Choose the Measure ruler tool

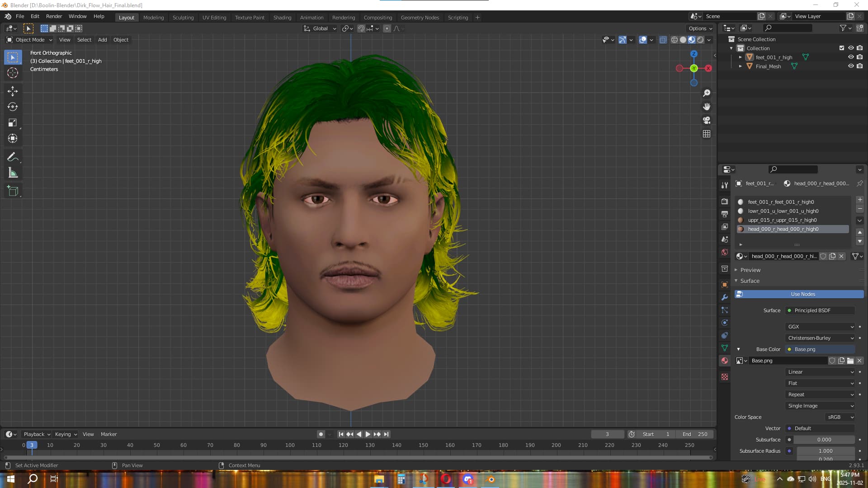[13, 173]
